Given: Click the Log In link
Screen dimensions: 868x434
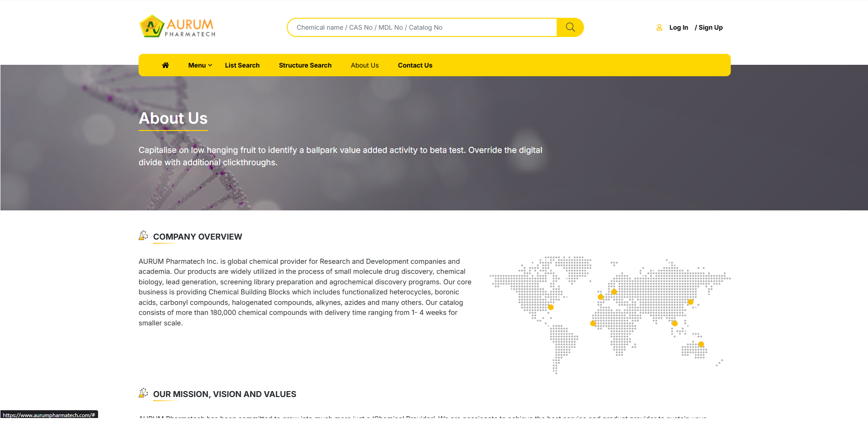Looking at the screenshot, I should tap(678, 27).
